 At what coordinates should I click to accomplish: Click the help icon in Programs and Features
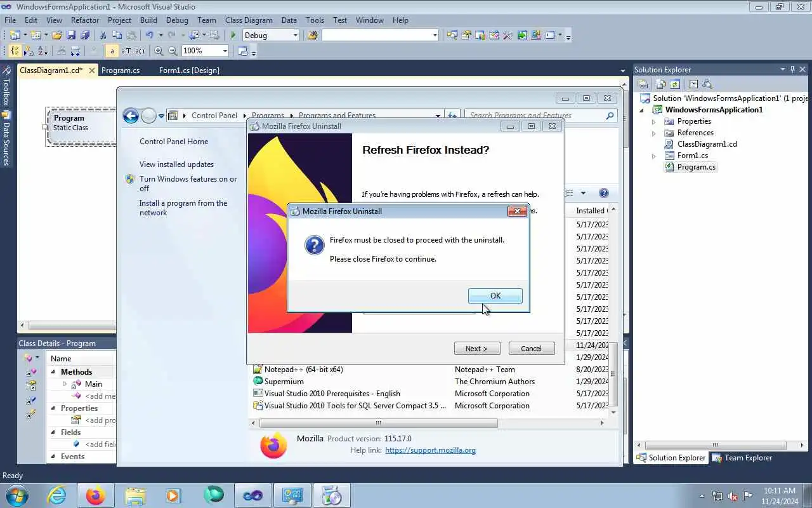coord(604,193)
